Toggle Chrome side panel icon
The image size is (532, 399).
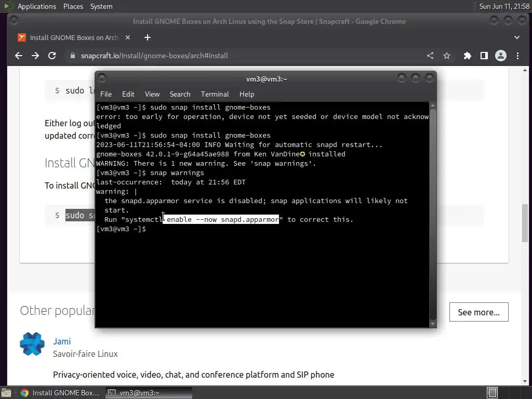pyautogui.click(x=484, y=56)
